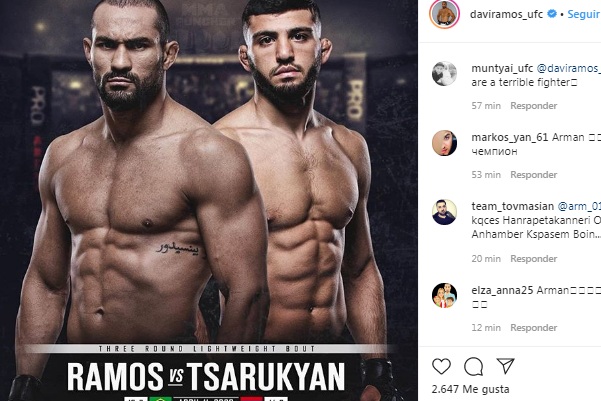
Task: View the 2.647 Me gusta likes list
Action: pos(470,389)
